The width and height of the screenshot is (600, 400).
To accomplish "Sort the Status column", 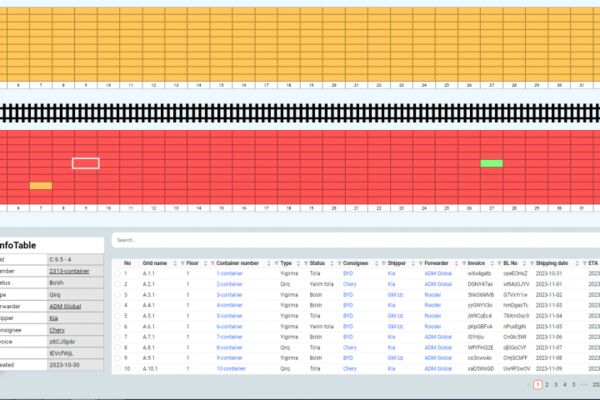I will click(x=332, y=263).
